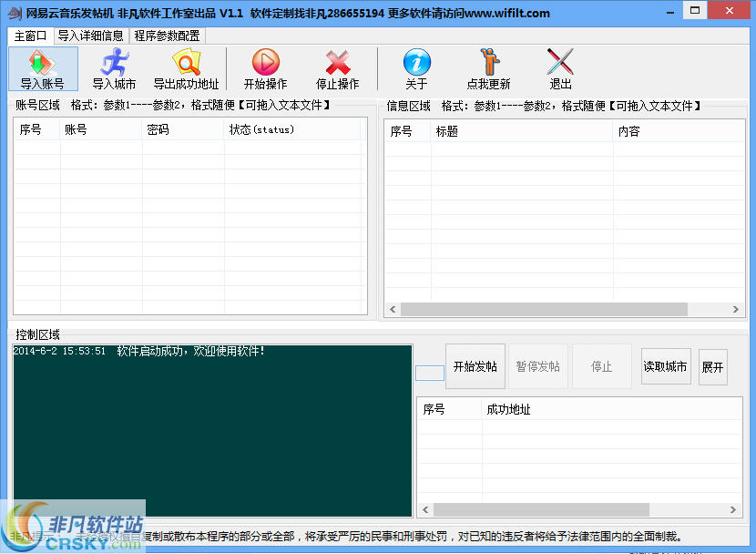Image resolution: width=756 pixels, height=554 pixels.
Task: Click the 开始发帖 button
Action: click(475, 366)
